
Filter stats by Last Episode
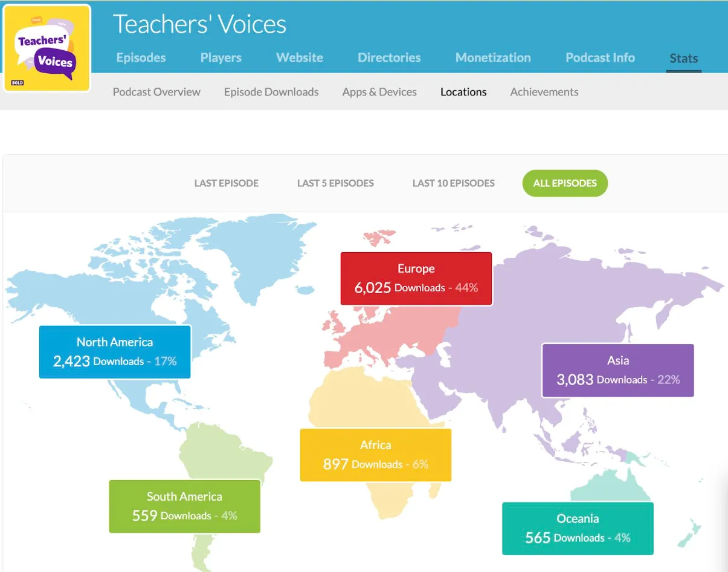pyautogui.click(x=226, y=183)
